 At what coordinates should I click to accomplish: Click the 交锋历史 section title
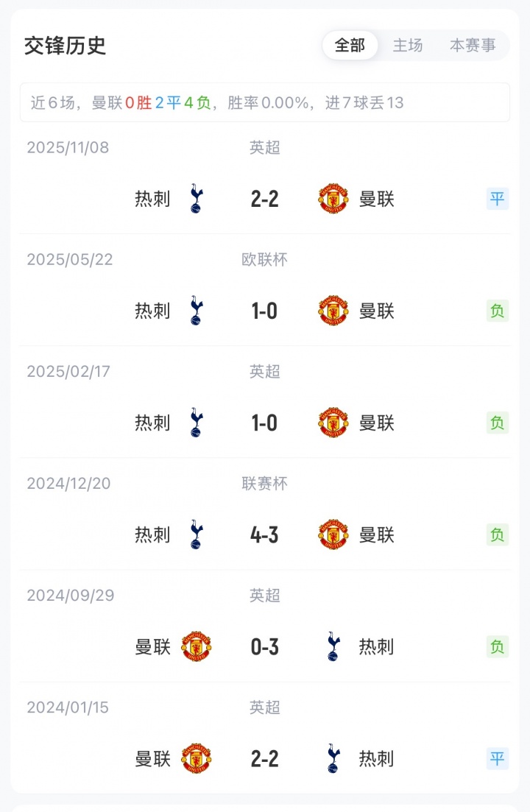click(x=66, y=46)
